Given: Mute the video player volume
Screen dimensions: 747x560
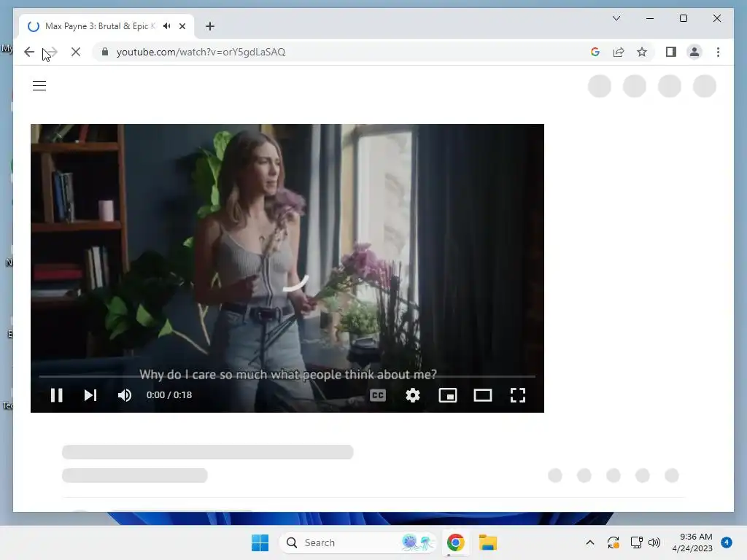Looking at the screenshot, I should click(x=125, y=394).
